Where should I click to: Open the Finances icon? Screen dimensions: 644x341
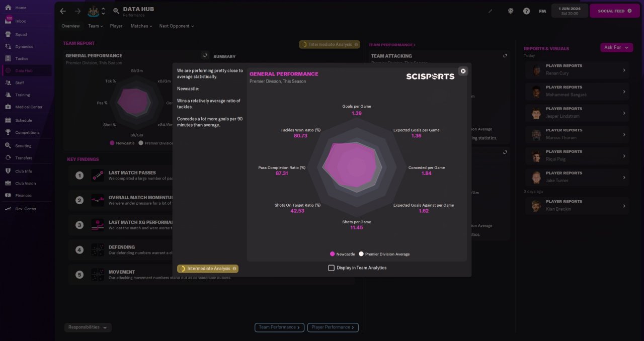(8, 196)
